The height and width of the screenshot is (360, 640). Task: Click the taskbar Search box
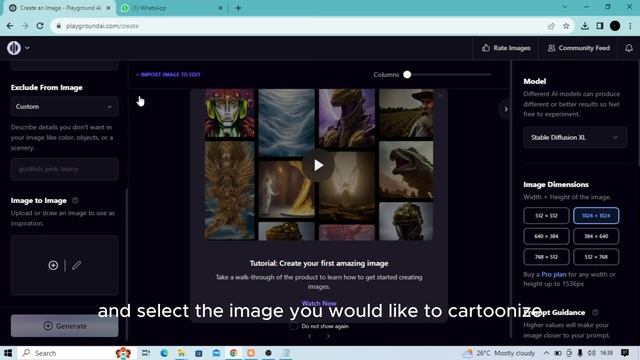click(75, 353)
